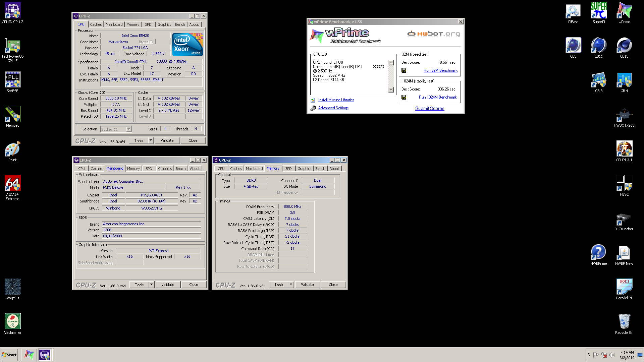644x362 pixels.
Task: Click Intel Xeon inside logo
Action: coord(187,44)
